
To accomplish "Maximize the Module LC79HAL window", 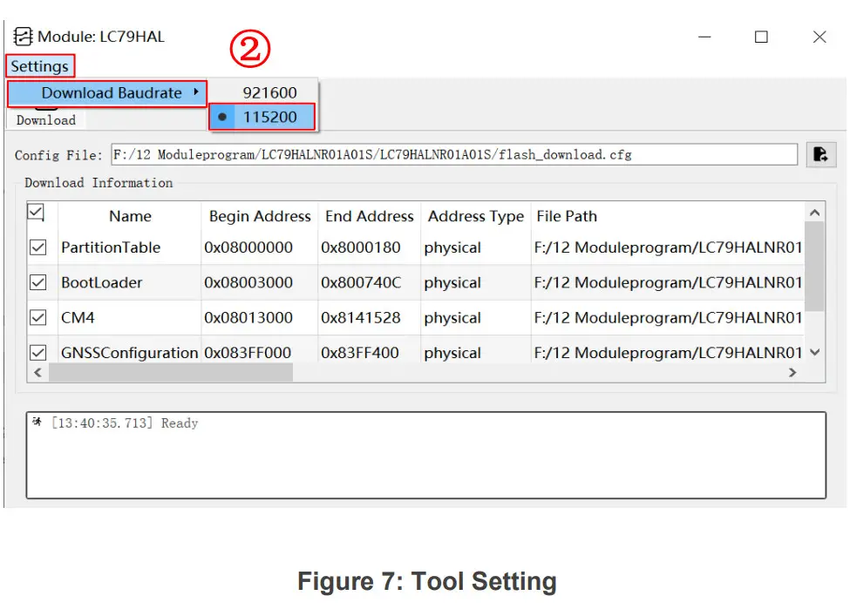I will pos(762,37).
